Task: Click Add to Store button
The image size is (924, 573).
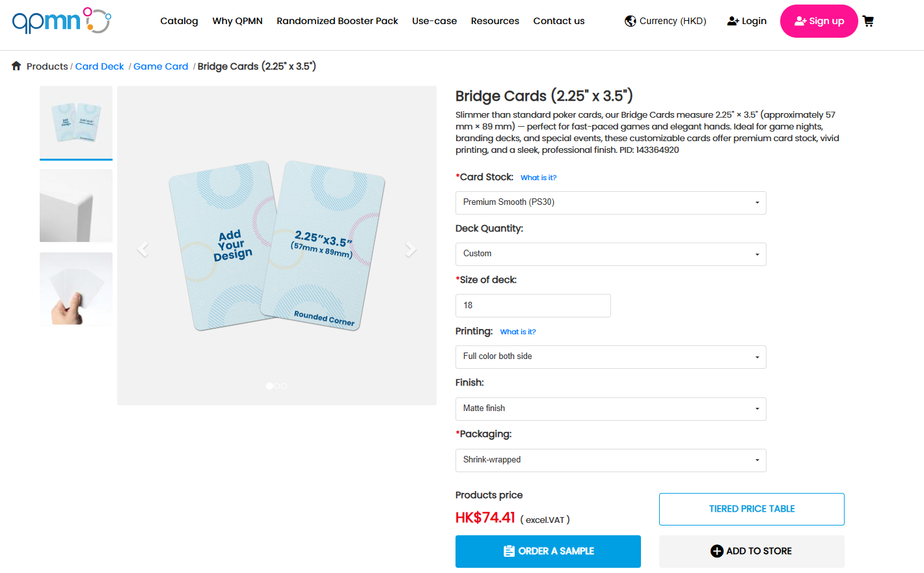Action: pyautogui.click(x=752, y=551)
